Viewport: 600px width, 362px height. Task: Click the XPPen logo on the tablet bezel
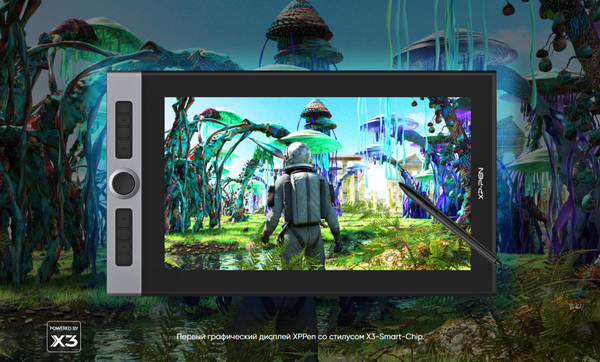coord(481,183)
